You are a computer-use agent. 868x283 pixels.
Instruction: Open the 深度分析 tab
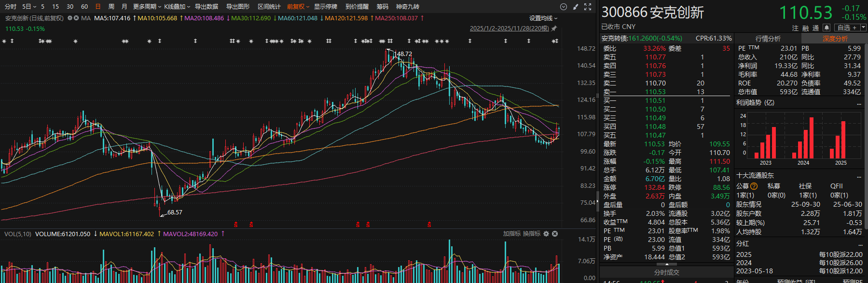835,39
